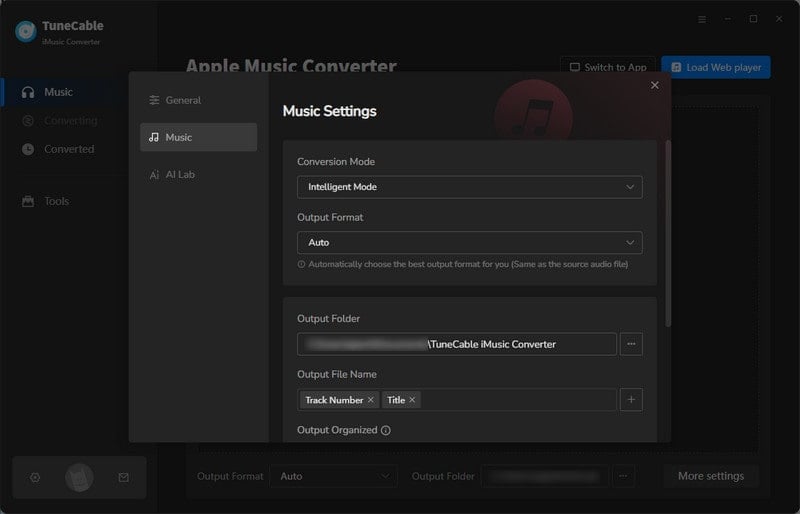
Task: Click the Track Number tag label
Action: [334, 401]
